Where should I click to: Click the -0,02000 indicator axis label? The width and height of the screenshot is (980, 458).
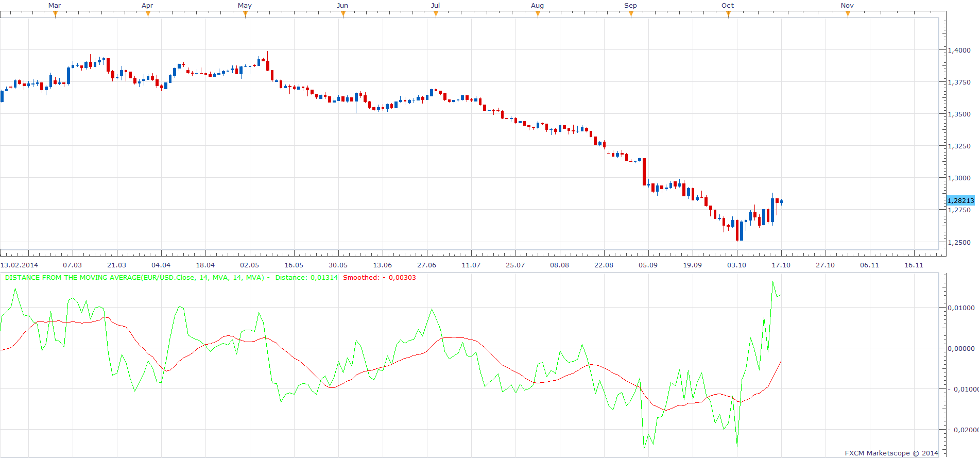pyautogui.click(x=963, y=430)
